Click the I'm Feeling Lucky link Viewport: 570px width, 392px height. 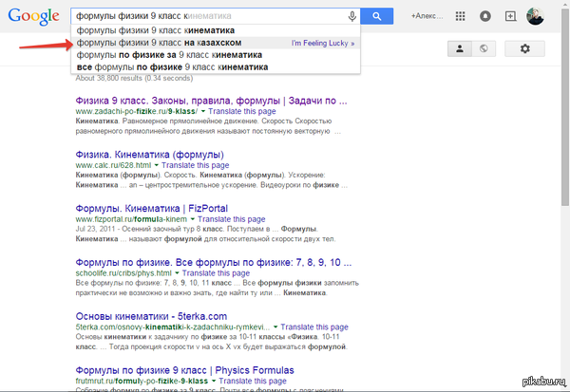(323, 44)
